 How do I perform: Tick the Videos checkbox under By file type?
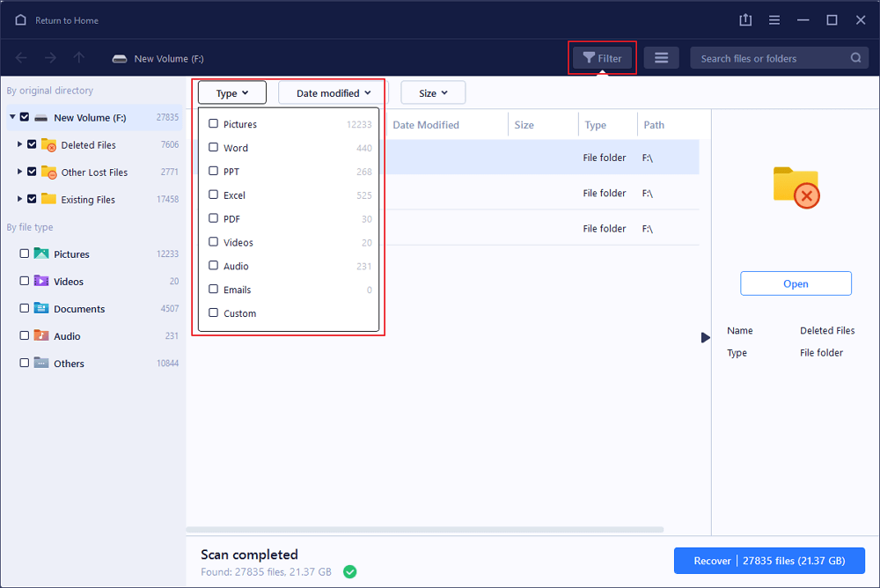coord(24,282)
